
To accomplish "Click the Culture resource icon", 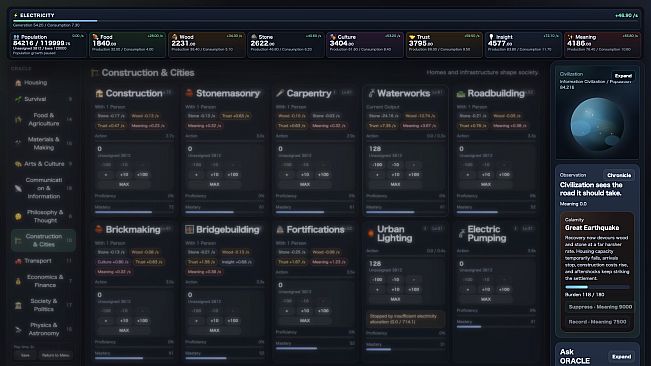I will 333,37.
